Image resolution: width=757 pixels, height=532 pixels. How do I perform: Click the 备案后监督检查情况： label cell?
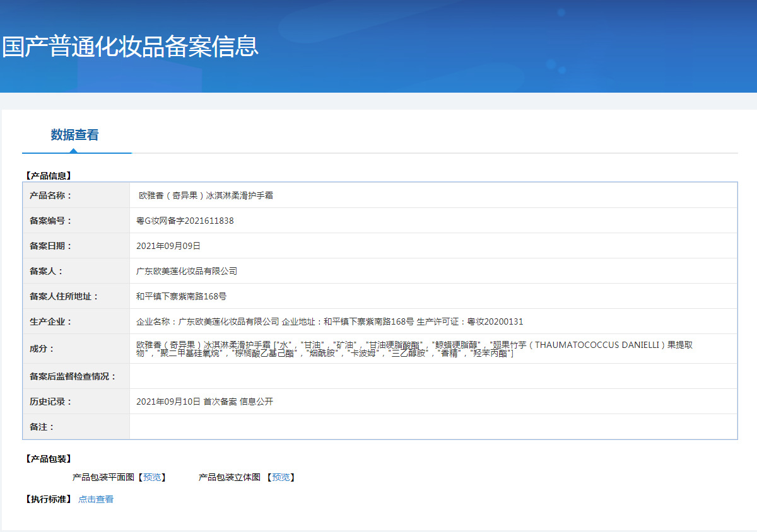[x=76, y=376]
